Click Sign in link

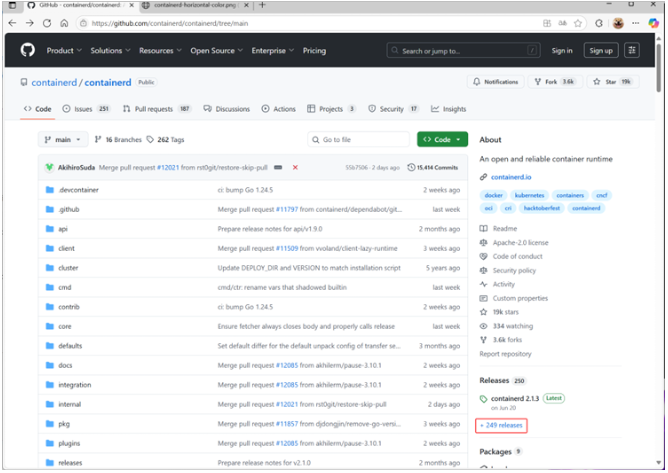(x=562, y=50)
